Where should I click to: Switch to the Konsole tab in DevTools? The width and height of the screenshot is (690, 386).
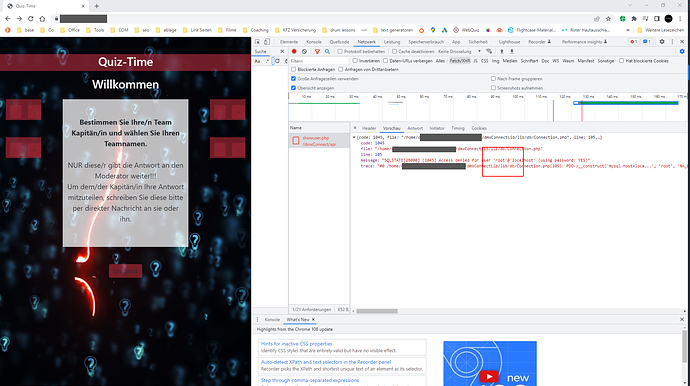(314, 42)
